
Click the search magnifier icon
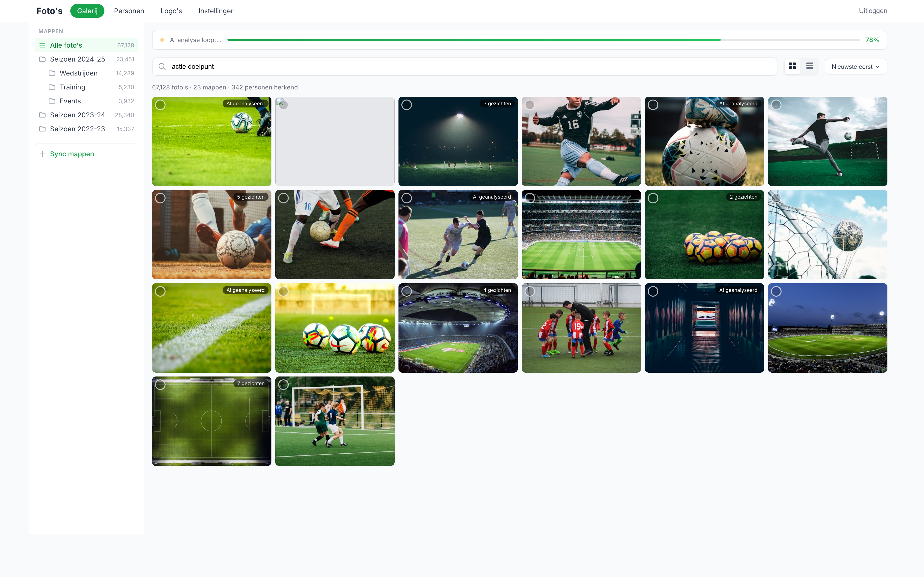pyautogui.click(x=162, y=66)
